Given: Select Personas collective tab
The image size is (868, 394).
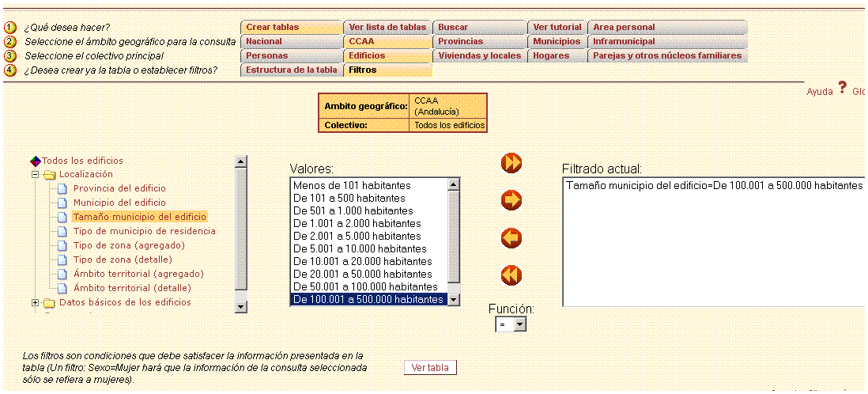Looking at the screenshot, I should (291, 56).
